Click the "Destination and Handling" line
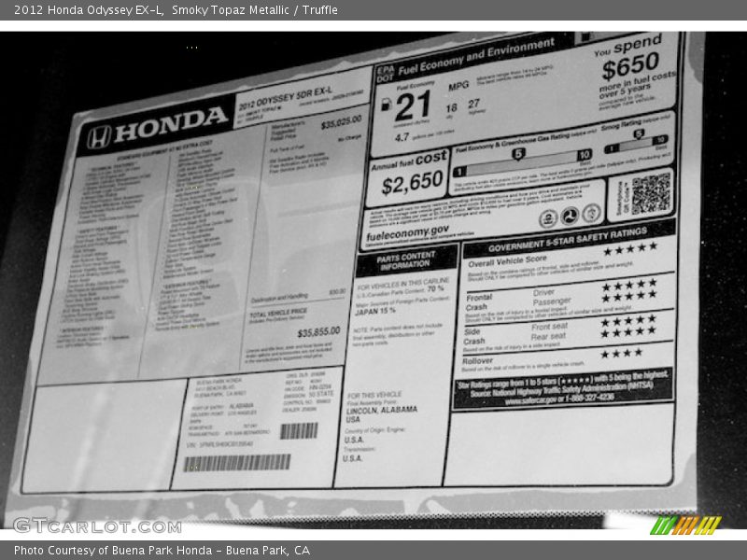 pyautogui.click(x=279, y=298)
